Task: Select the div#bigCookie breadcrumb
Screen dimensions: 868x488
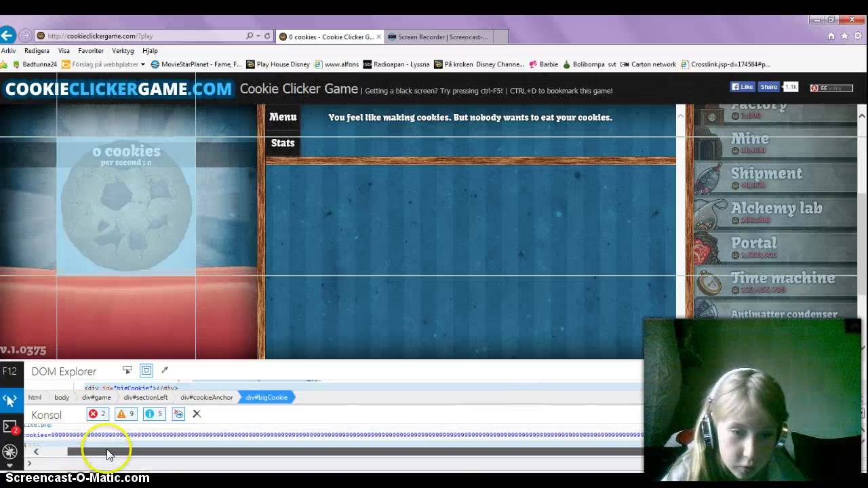Action: (x=267, y=397)
